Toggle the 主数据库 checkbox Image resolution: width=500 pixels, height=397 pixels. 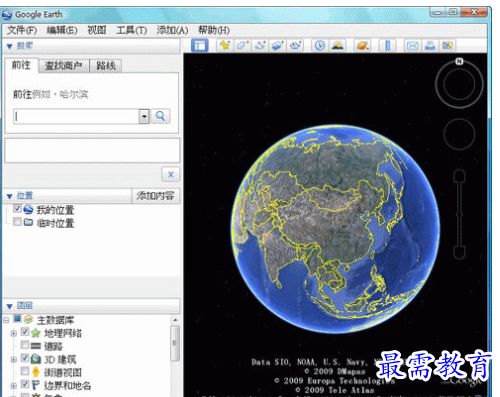(x=17, y=319)
